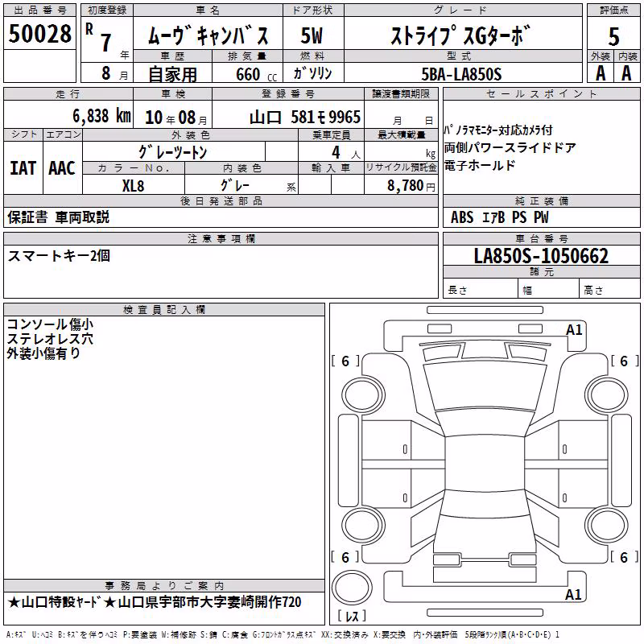This screenshot has height=644, width=644.
Task: Select the panorama monitor camera note
Action: (x=497, y=130)
